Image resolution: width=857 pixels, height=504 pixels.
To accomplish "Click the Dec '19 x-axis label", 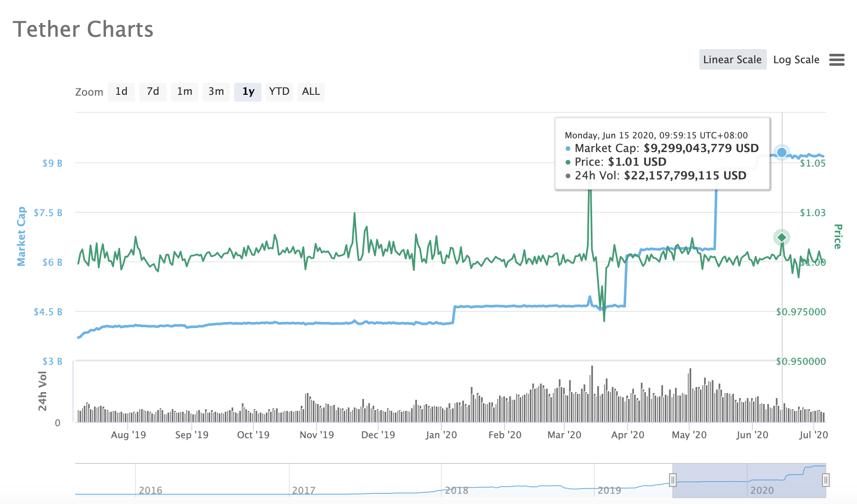I will [x=378, y=435].
